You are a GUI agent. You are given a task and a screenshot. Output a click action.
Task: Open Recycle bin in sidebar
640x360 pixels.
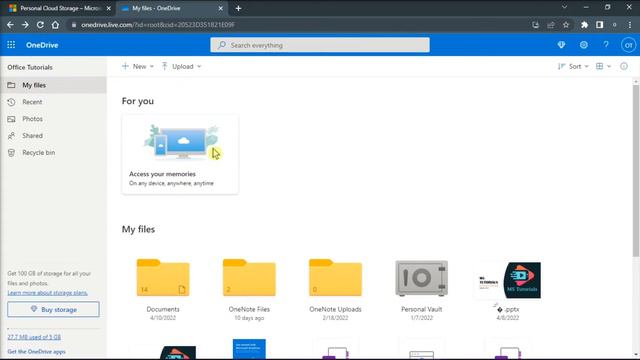click(x=53, y=153)
